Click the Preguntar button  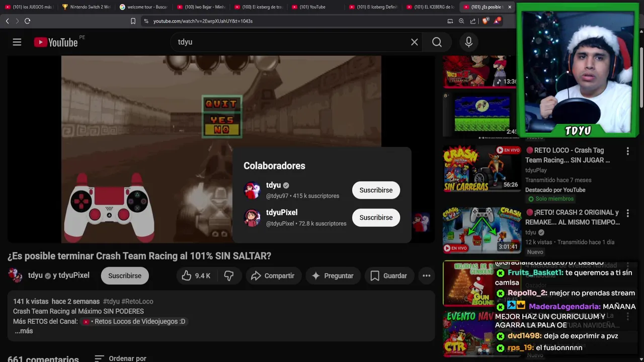pyautogui.click(x=333, y=276)
